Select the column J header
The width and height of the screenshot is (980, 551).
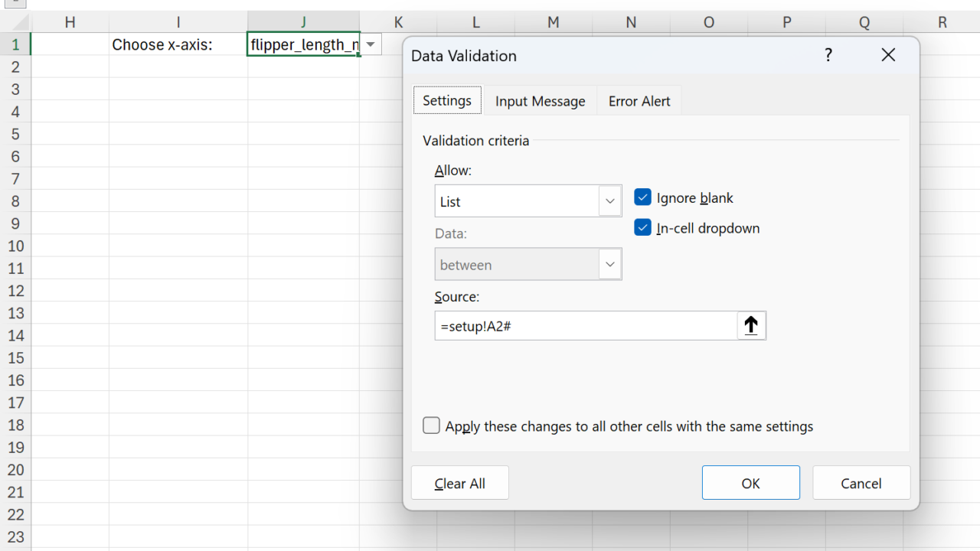pyautogui.click(x=303, y=22)
